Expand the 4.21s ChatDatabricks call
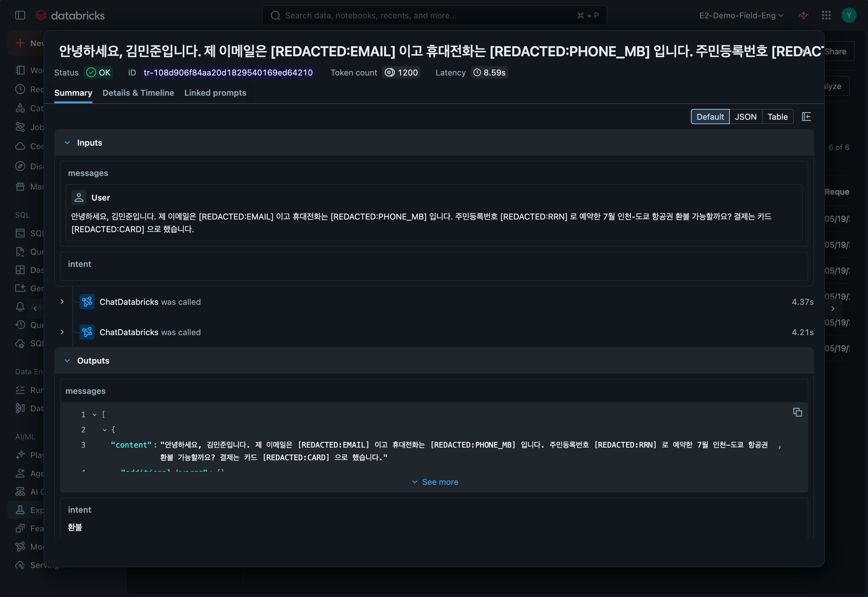 (x=62, y=332)
